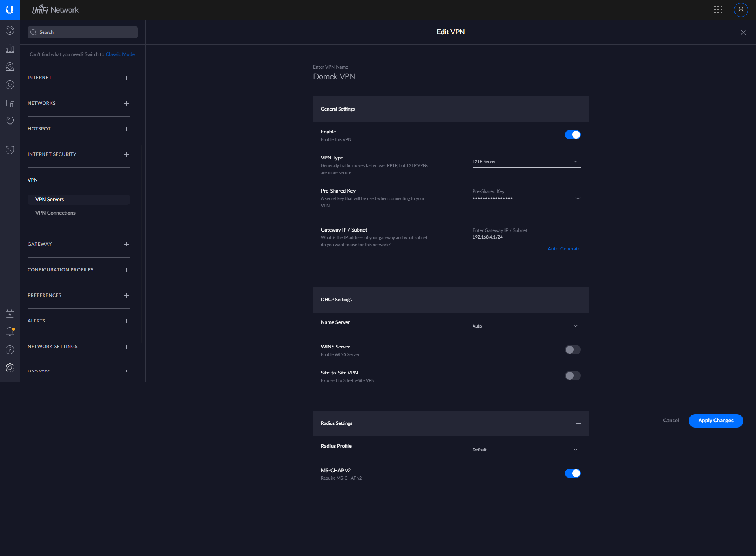Disable the Enable this VPN toggle
Viewport: 756px width, 556px height.
point(573,135)
